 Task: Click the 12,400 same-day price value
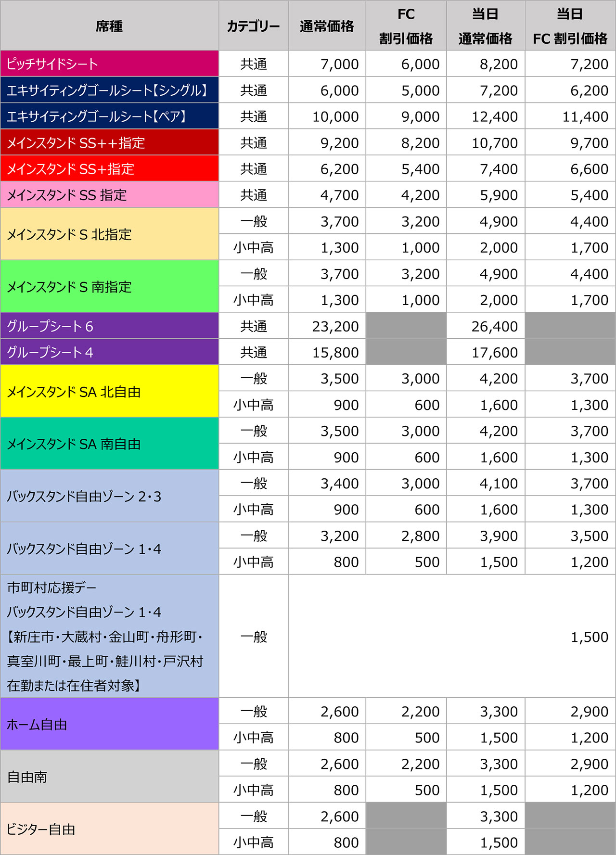[x=494, y=116]
